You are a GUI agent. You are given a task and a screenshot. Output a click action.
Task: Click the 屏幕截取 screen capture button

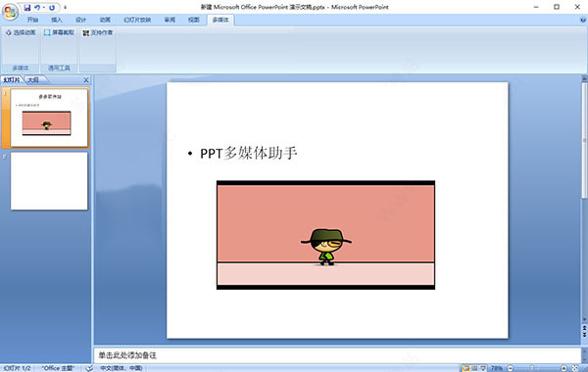(59, 32)
